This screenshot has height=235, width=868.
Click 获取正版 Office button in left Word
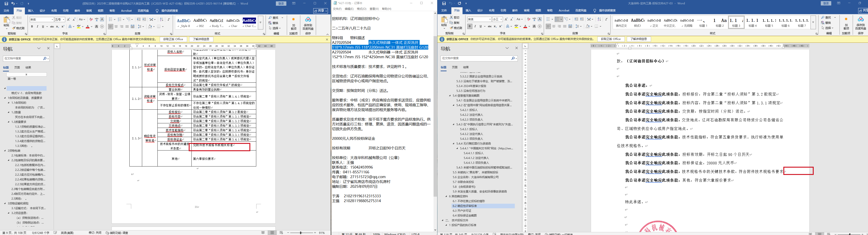(173, 40)
